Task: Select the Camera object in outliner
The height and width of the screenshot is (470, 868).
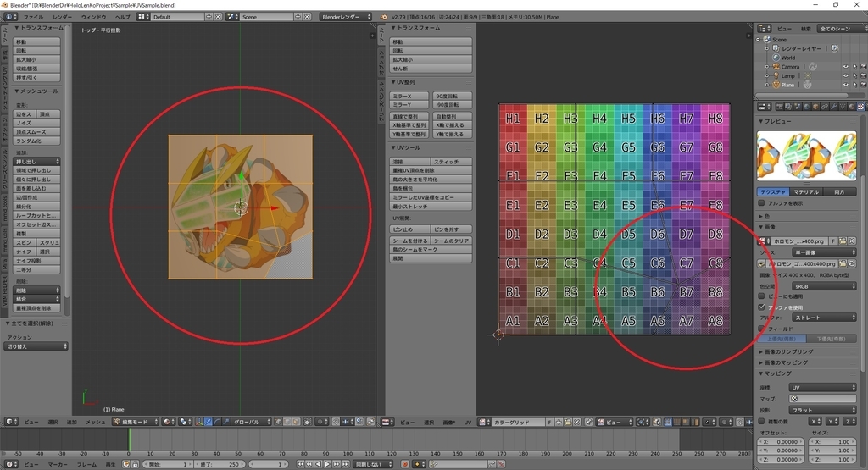Action: tap(790, 67)
